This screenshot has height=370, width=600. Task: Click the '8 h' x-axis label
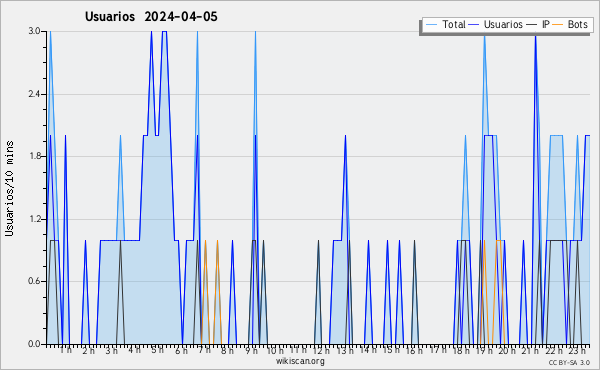pyautogui.click(x=227, y=351)
